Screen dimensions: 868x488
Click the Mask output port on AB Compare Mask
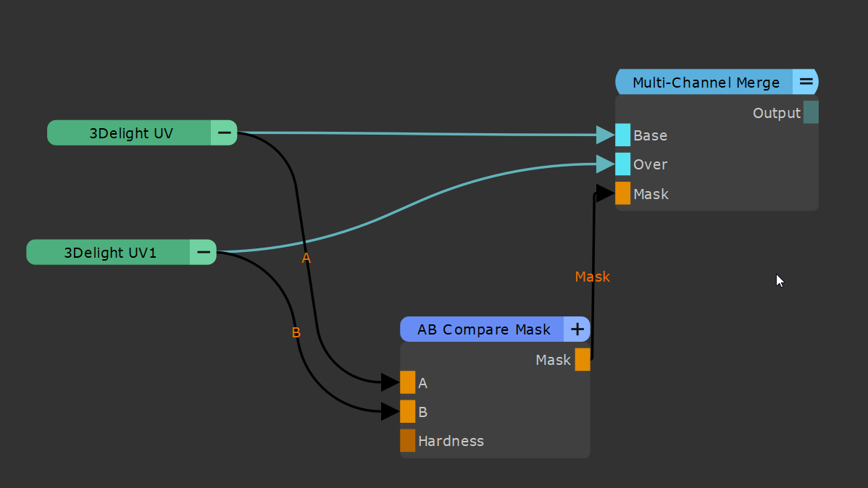tap(583, 360)
